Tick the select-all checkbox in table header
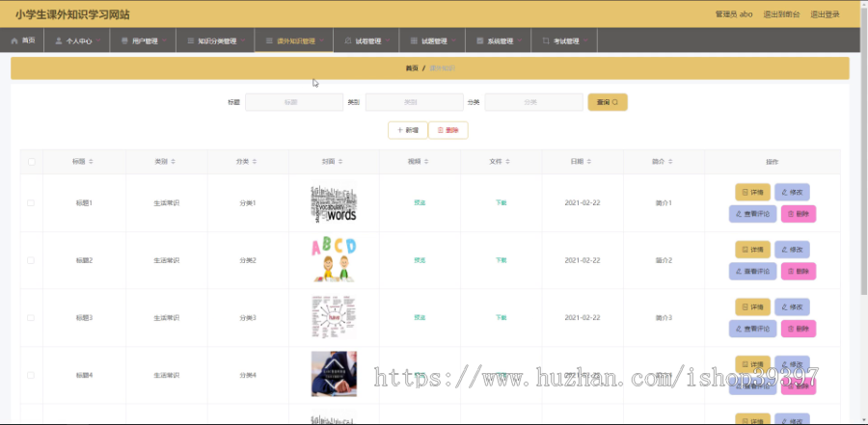Image resolution: width=868 pixels, height=425 pixels. (x=32, y=162)
